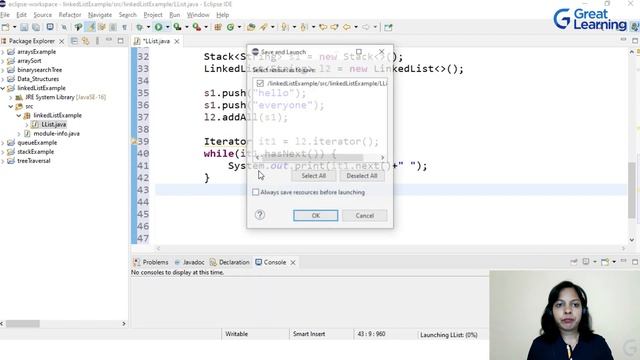Click the help question mark in dialog
Viewport: 640px width, 360px height.
[260, 215]
